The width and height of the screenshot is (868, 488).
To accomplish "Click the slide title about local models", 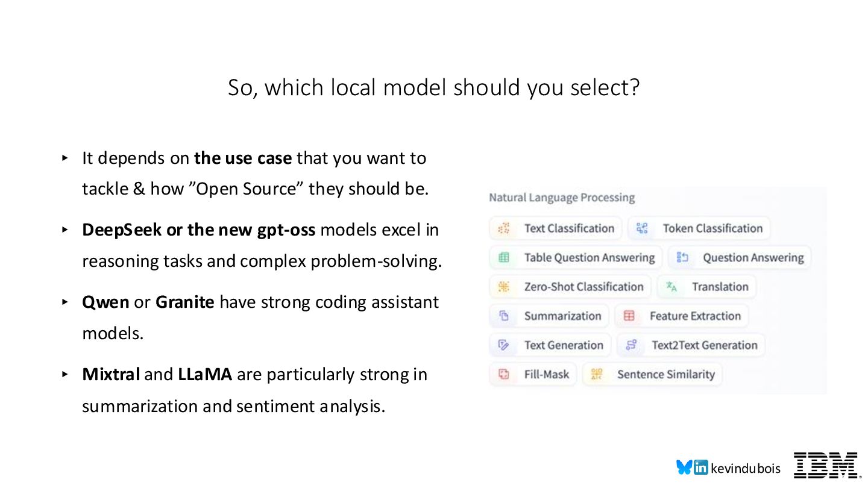I will [433, 88].
